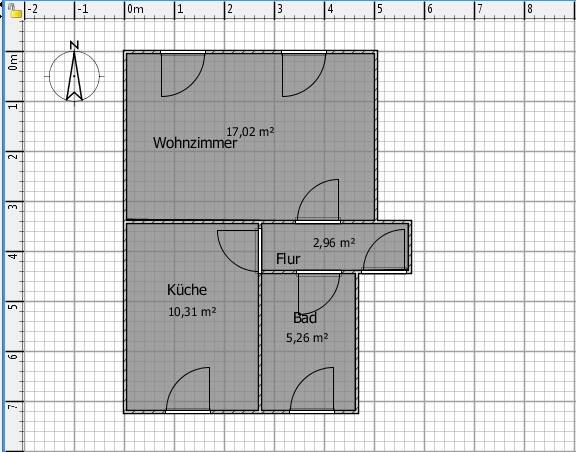Click the 17,02 m² area label
This screenshot has height=452, width=576.
tap(250, 131)
